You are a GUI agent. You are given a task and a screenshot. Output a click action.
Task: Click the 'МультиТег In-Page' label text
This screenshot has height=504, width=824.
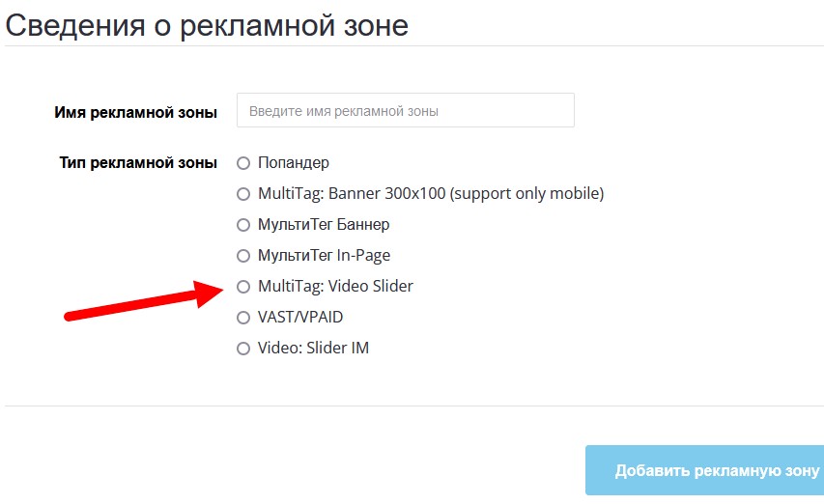[x=324, y=256]
